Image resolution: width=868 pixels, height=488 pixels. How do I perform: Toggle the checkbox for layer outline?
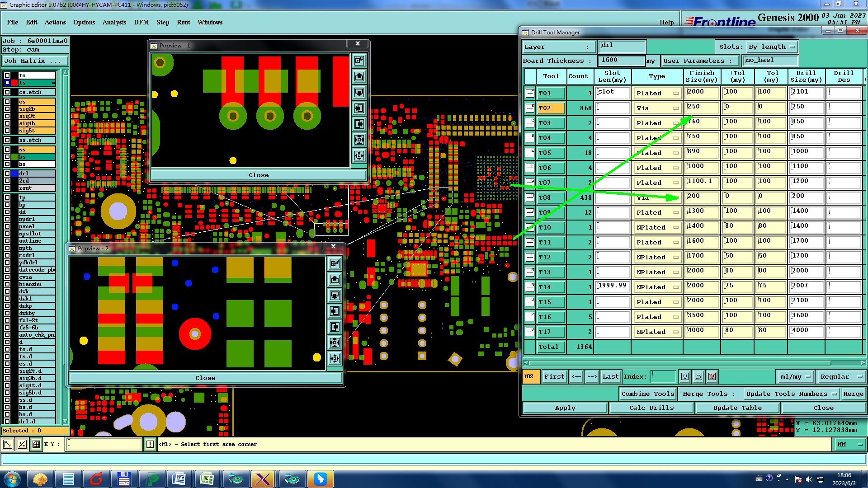coord(7,241)
